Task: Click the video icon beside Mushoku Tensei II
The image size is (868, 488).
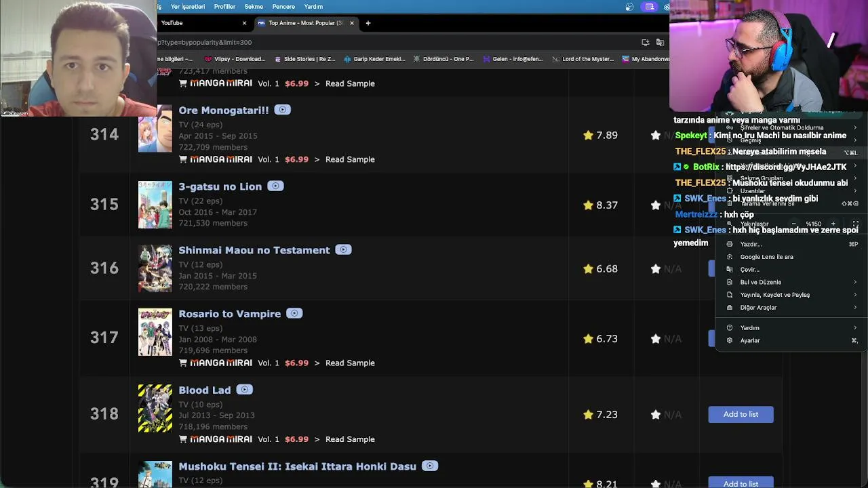Action: coord(430,466)
